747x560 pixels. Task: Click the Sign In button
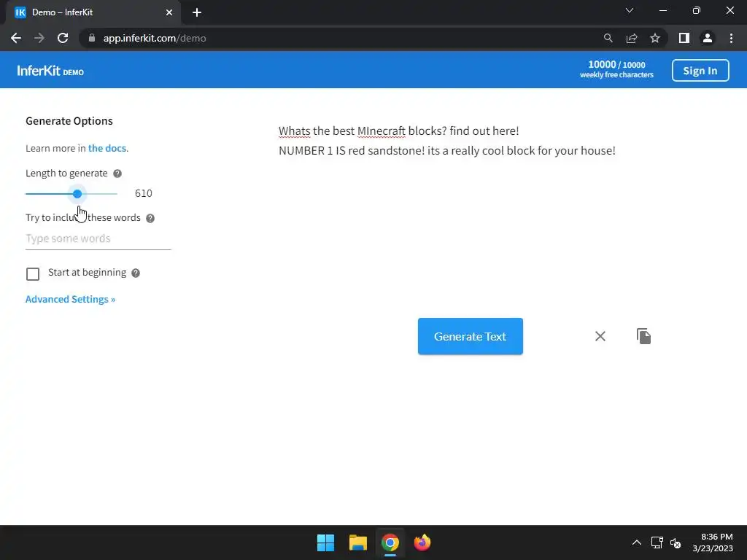point(700,71)
